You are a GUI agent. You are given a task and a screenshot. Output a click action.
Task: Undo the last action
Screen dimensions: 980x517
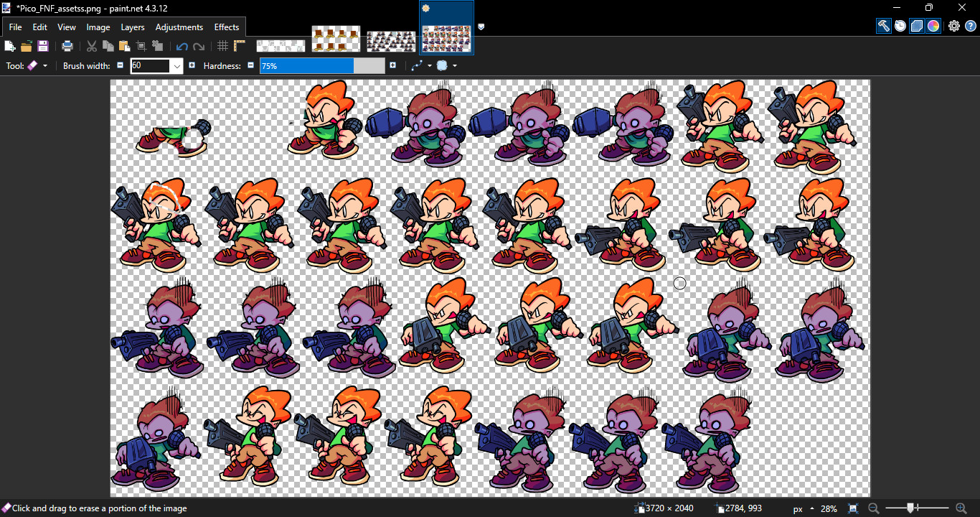pyautogui.click(x=182, y=47)
